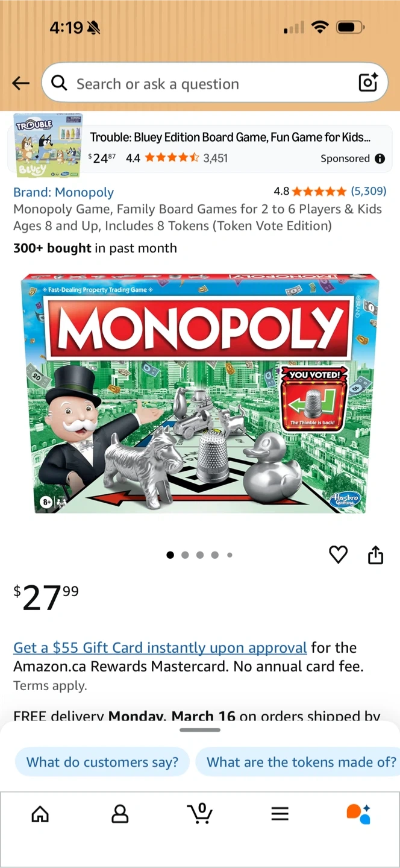Select the fourth image carousel dot
This screenshot has height=868, width=400.
pyautogui.click(x=215, y=555)
